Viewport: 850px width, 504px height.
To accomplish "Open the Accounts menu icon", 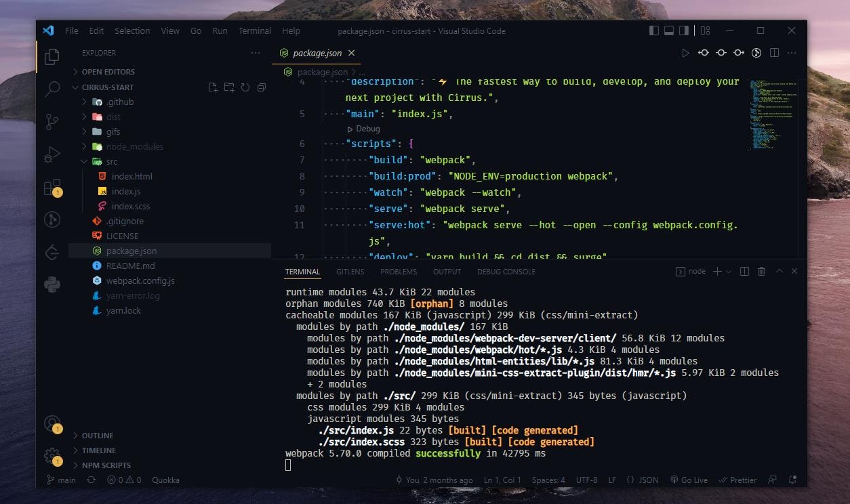I will pyautogui.click(x=52, y=424).
